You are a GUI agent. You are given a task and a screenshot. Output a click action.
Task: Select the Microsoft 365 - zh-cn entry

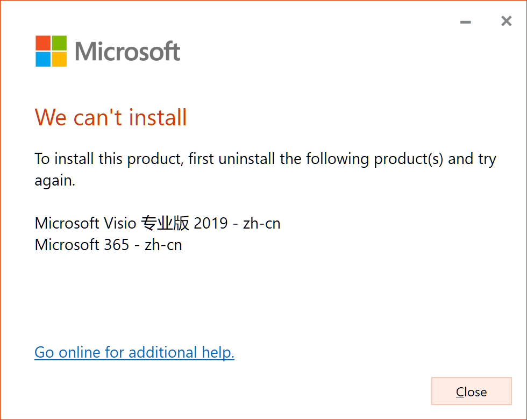click(108, 245)
